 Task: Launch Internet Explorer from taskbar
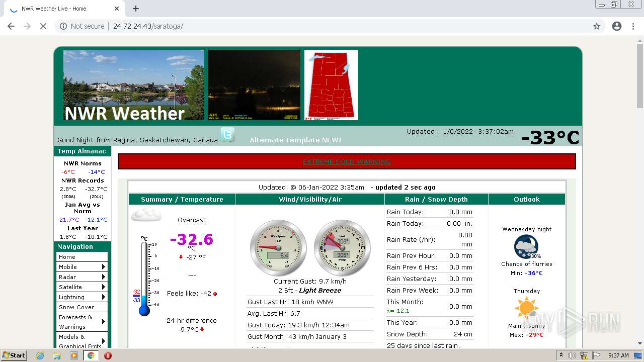coord(40,355)
